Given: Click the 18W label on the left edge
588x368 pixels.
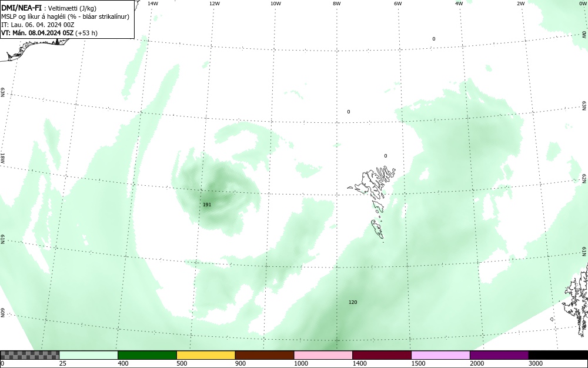Looking at the screenshot, I should (2, 158).
